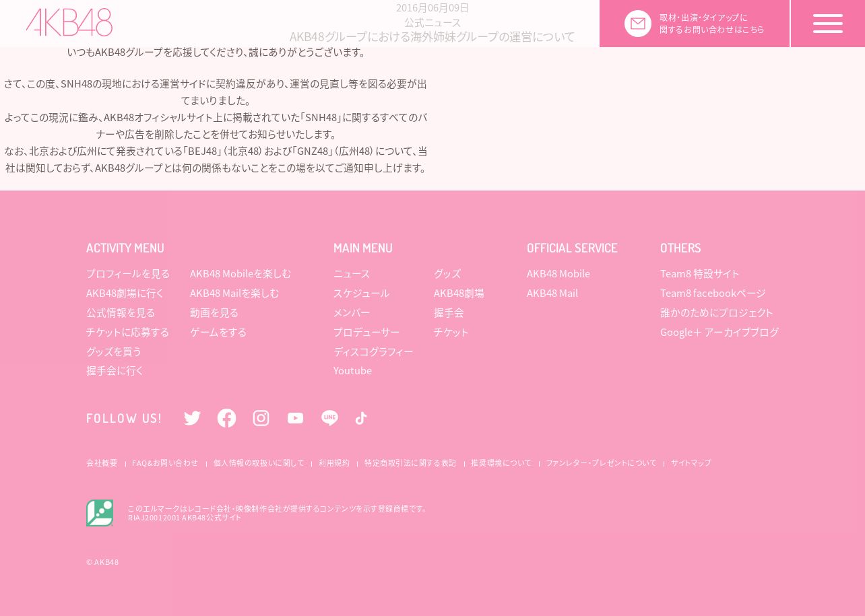Open グッズ in main menu
The height and width of the screenshot is (616, 865).
447,273
